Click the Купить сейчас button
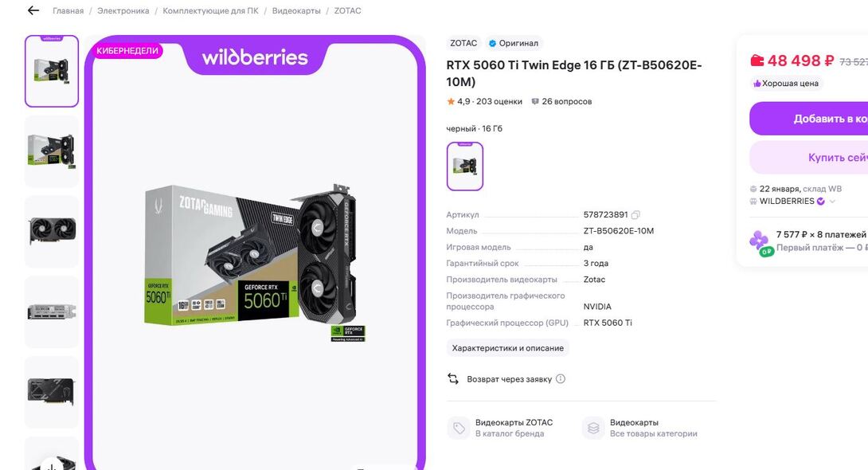The image size is (868, 470). pos(809,157)
